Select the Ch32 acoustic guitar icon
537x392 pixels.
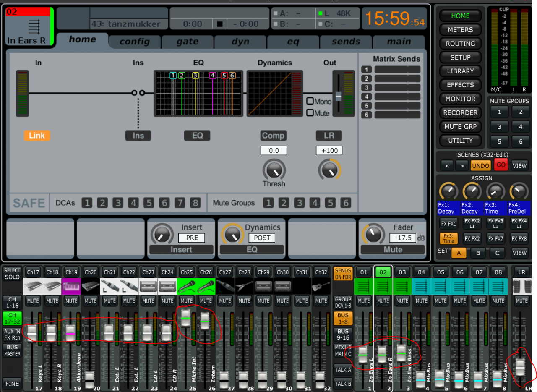321,286
